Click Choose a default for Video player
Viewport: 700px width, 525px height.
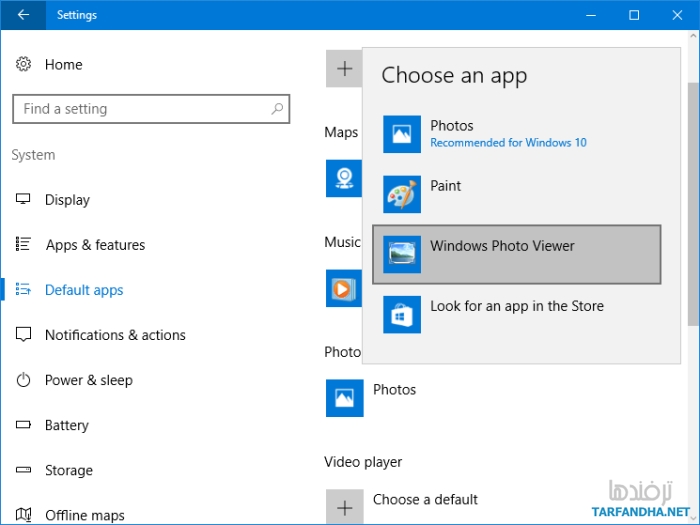click(x=425, y=500)
